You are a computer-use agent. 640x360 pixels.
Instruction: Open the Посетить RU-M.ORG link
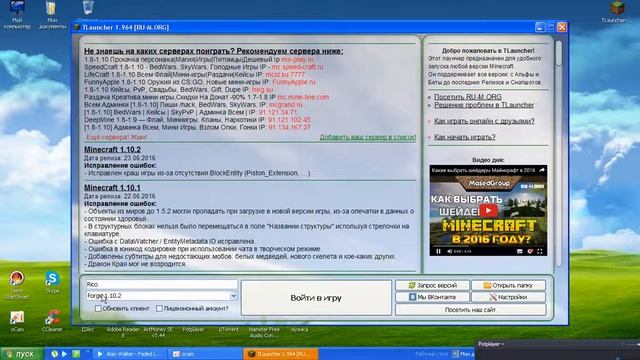(x=468, y=97)
